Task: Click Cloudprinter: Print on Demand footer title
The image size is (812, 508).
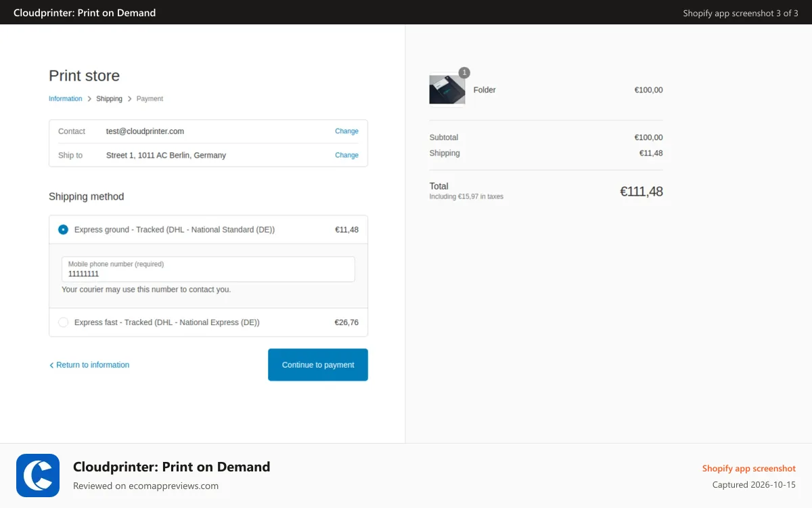Action: point(172,467)
